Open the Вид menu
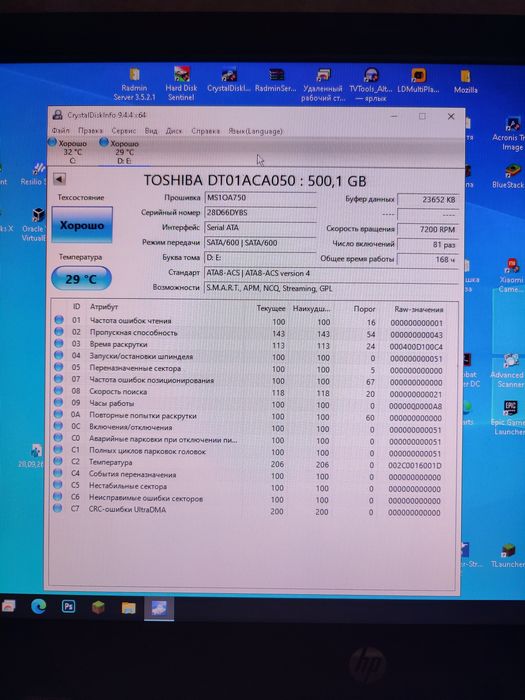 tap(151, 131)
